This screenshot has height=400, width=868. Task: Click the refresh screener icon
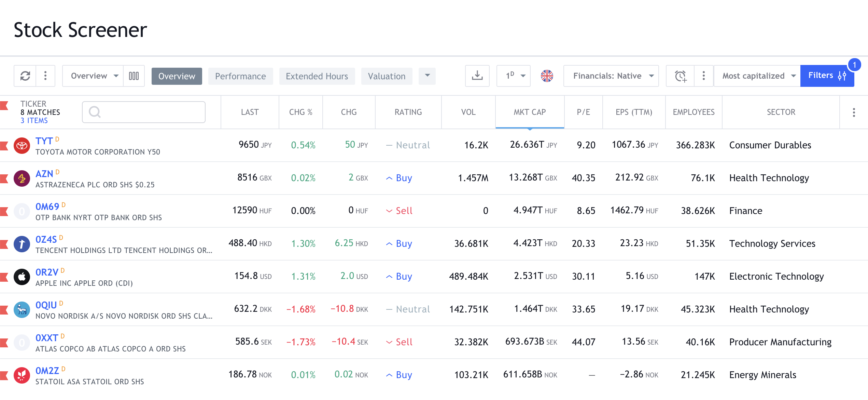[x=25, y=76]
